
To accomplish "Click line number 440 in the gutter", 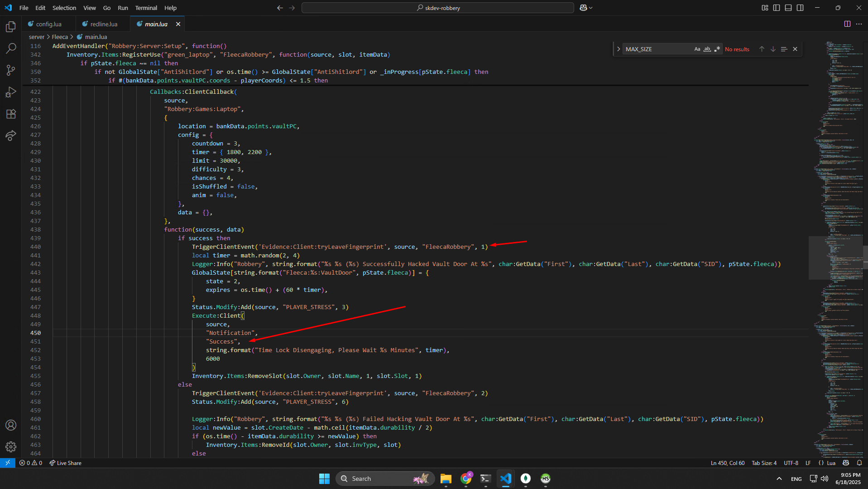I will [x=35, y=247].
